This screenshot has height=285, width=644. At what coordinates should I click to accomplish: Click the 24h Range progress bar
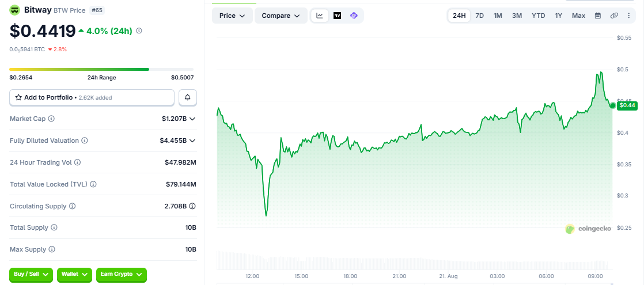pyautogui.click(x=101, y=70)
